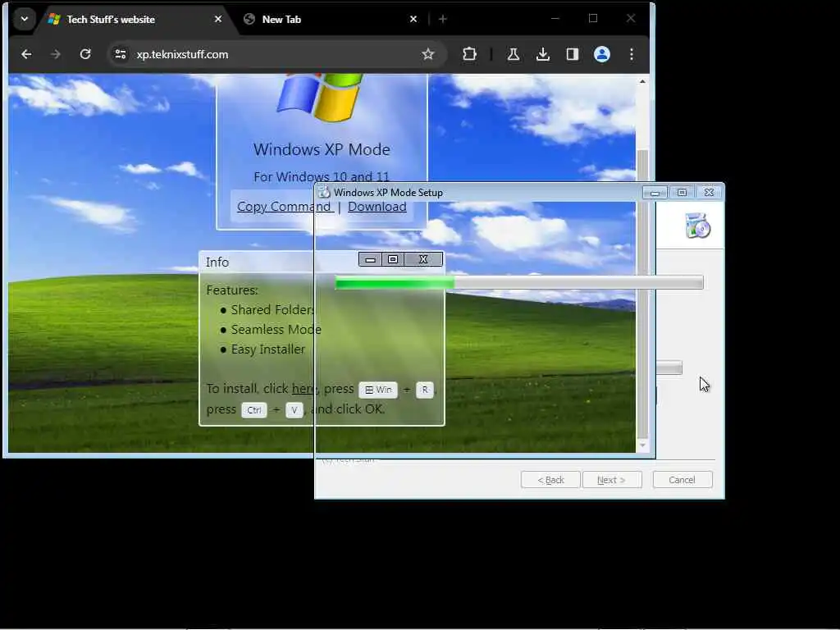
Task: Click the setup disc icon
Action: click(697, 226)
